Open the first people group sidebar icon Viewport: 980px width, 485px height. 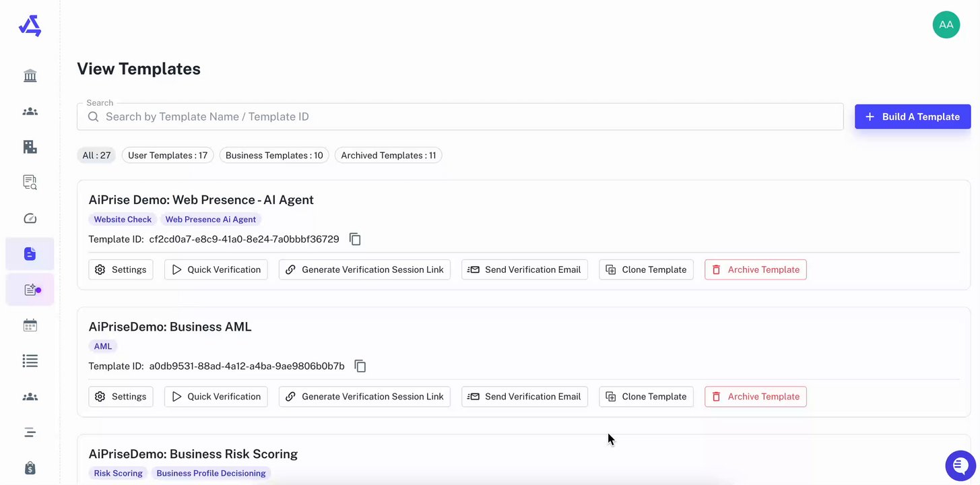(30, 111)
